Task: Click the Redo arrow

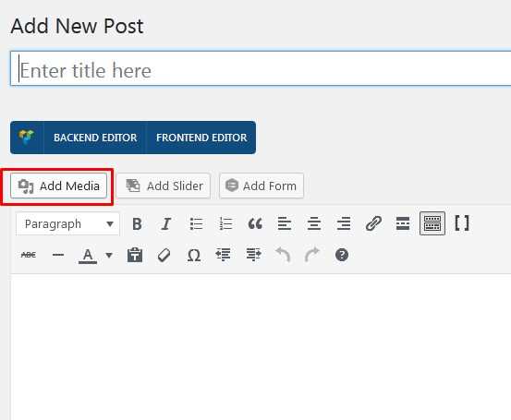Action: 312,255
